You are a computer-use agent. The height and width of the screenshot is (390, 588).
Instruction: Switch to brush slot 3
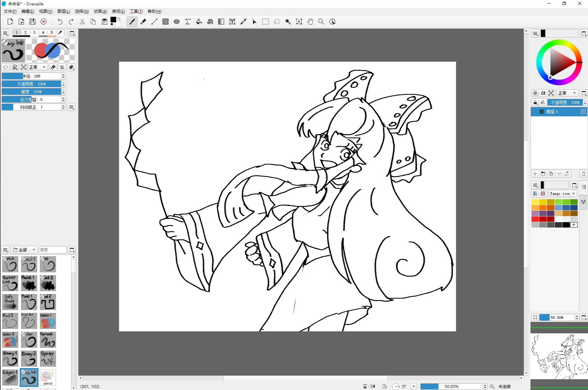click(x=34, y=33)
